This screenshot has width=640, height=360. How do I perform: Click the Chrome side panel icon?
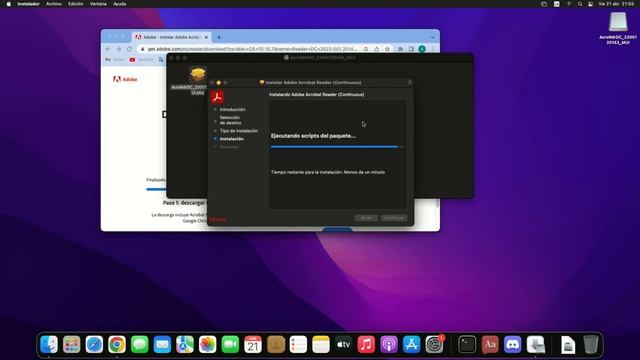(x=411, y=49)
